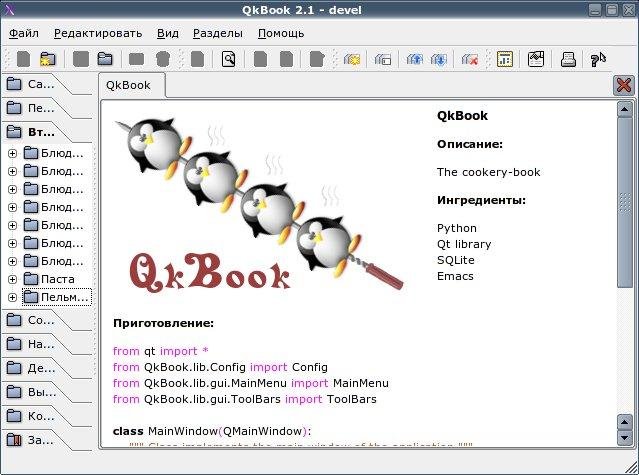Select the Паста tree folder
The image size is (639, 475).
point(49,279)
